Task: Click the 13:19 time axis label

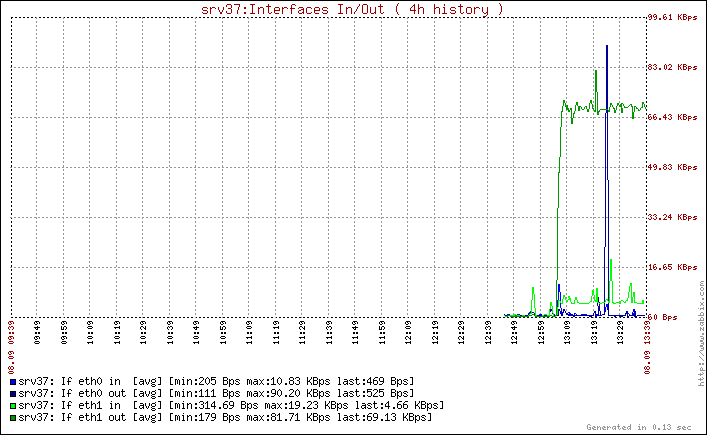Action: [594, 333]
